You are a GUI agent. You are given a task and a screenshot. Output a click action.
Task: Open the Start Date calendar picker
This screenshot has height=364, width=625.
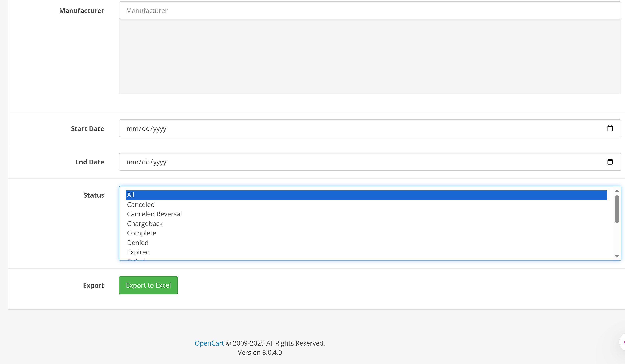[x=610, y=128]
